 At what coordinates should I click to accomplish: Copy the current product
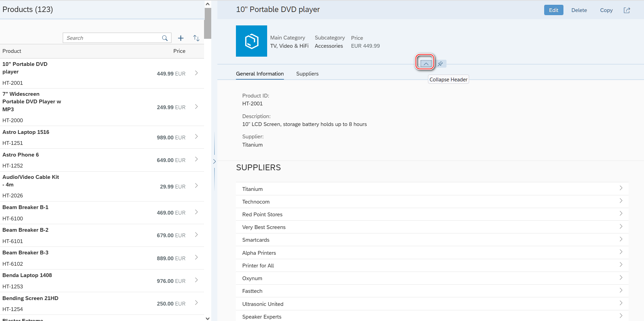pos(606,10)
